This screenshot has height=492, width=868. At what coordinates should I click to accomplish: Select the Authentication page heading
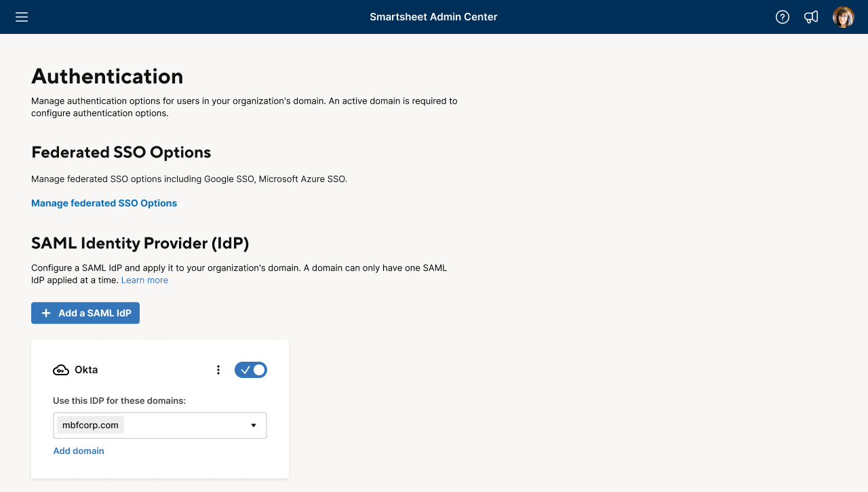[106, 76]
